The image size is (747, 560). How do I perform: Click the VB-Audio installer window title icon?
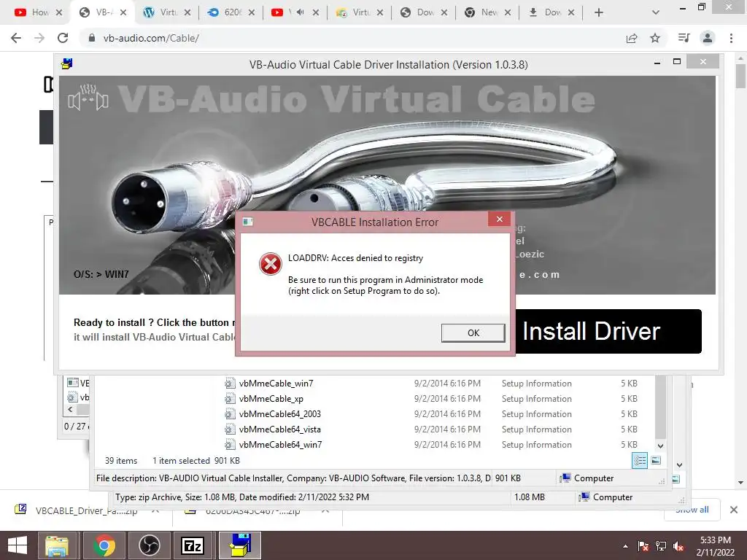[x=67, y=63]
